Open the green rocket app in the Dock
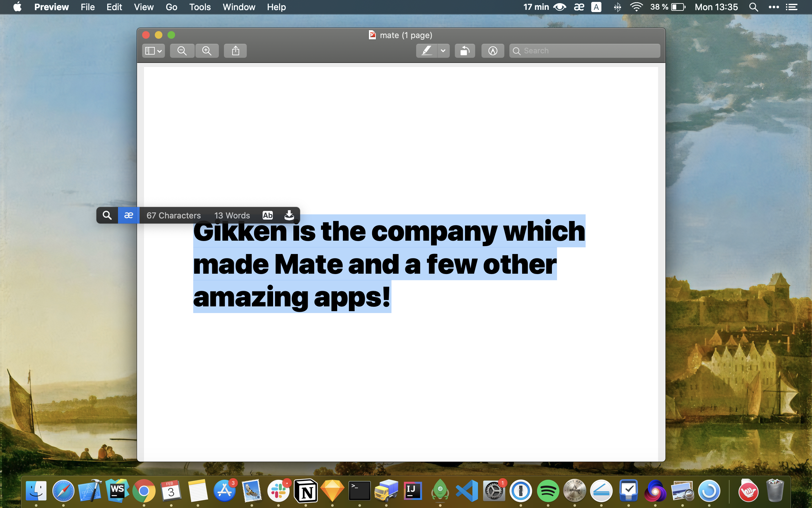Image resolution: width=812 pixels, height=508 pixels. 440,491
